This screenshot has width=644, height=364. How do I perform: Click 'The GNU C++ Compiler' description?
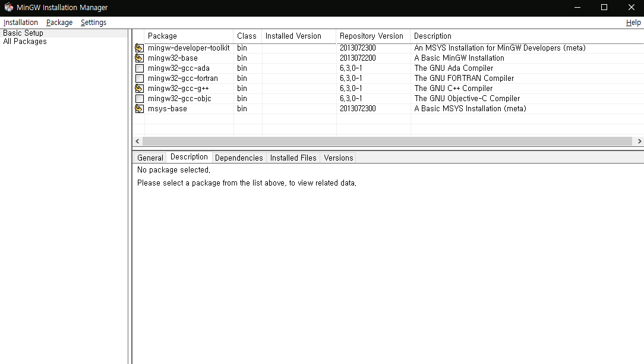(x=453, y=89)
